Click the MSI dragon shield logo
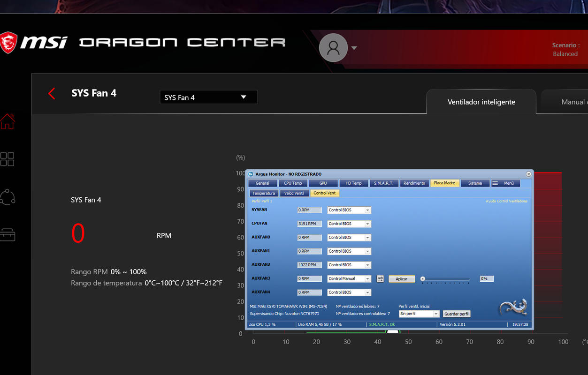The width and height of the screenshot is (588, 375). [8, 42]
